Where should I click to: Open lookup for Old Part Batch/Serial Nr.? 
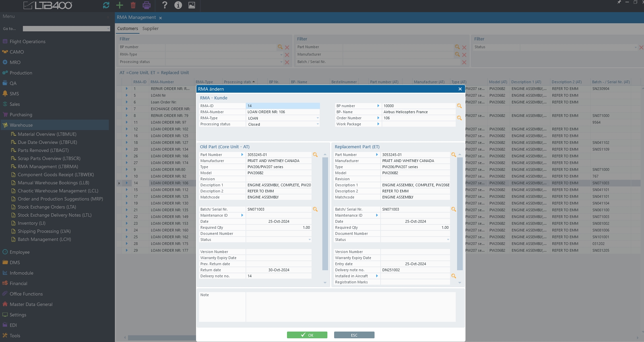pyautogui.click(x=315, y=209)
